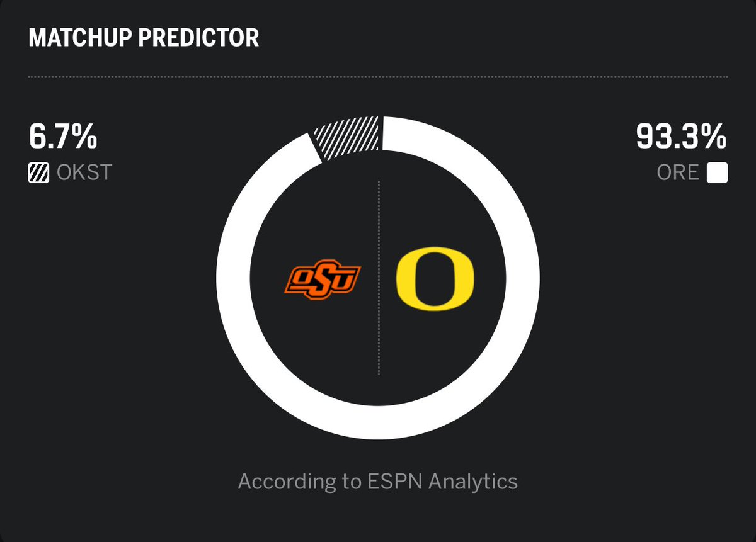
Task: Select the ORE team abbreviation label
Action: (x=678, y=172)
